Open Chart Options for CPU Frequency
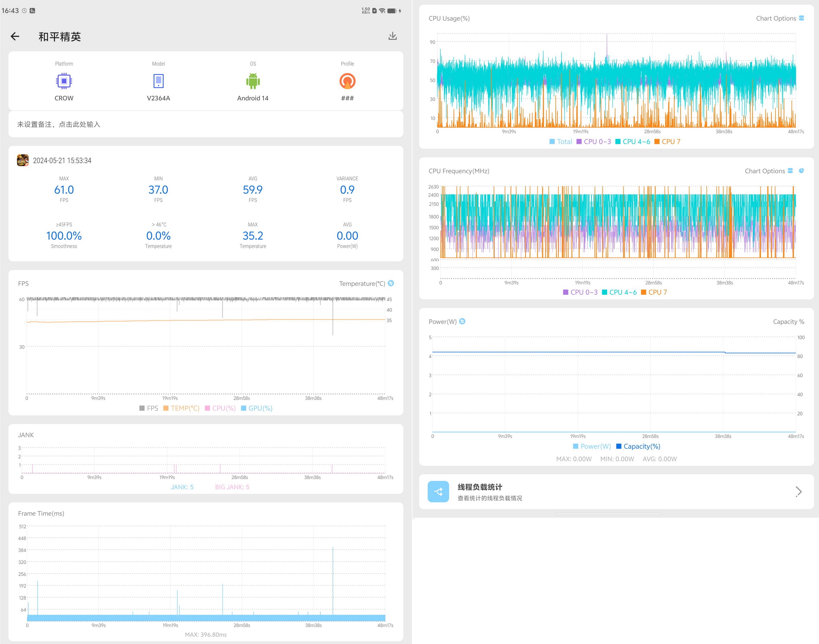Viewport: 819px width, 644px height. tap(769, 171)
